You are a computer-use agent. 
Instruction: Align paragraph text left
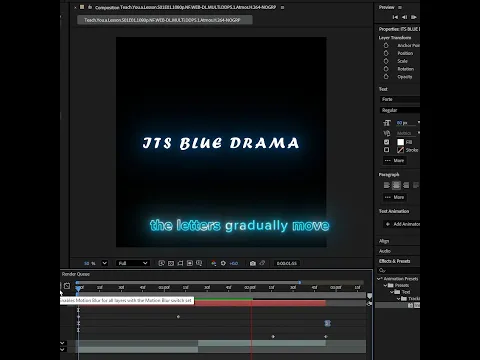[387, 185]
